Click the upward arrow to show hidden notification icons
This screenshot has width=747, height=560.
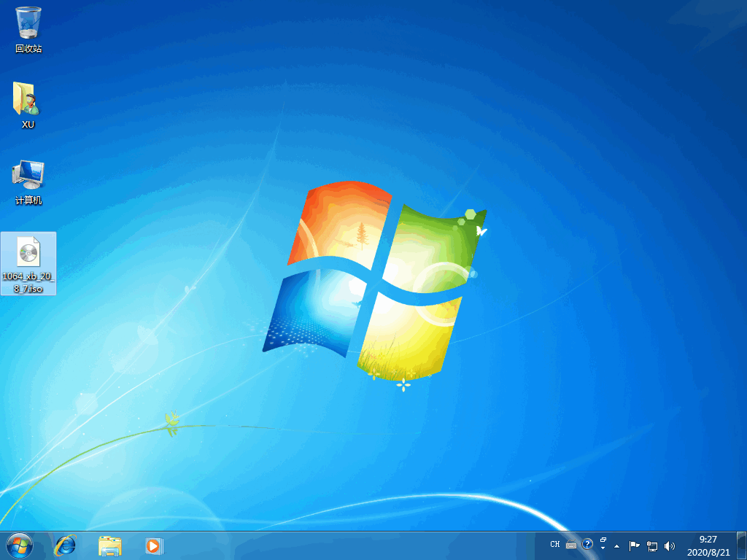(x=616, y=545)
